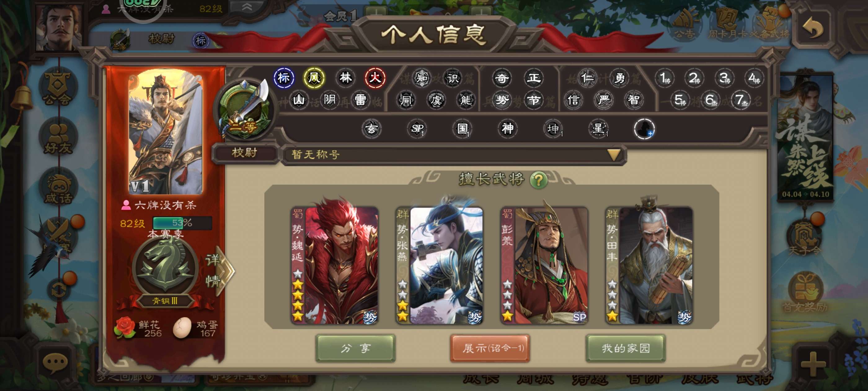Expand the 暂无称号 title dropdown
The height and width of the screenshot is (391, 868).
click(613, 155)
